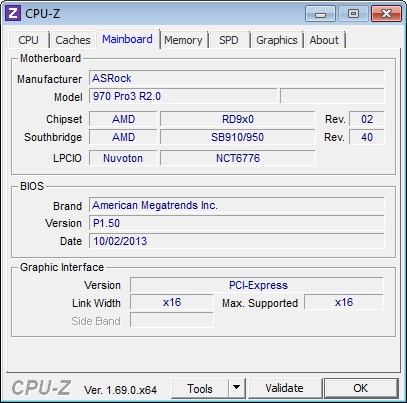The width and height of the screenshot is (407, 403).
Task: Select the Chipset value RD9x0
Action: [x=237, y=119]
